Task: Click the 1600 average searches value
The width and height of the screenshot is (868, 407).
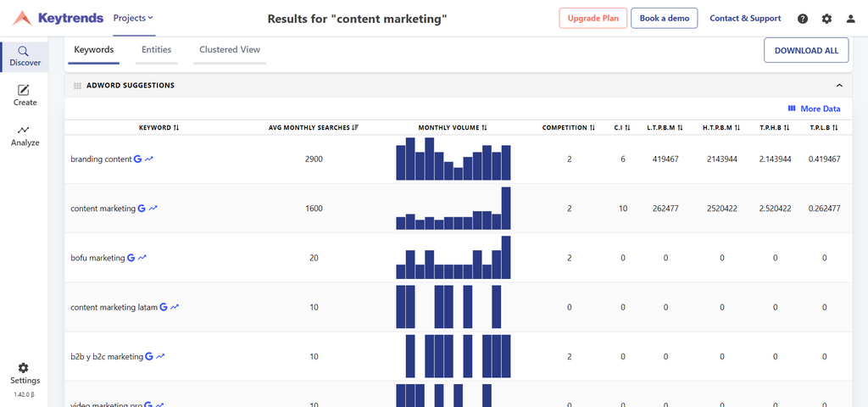Action: 314,209
